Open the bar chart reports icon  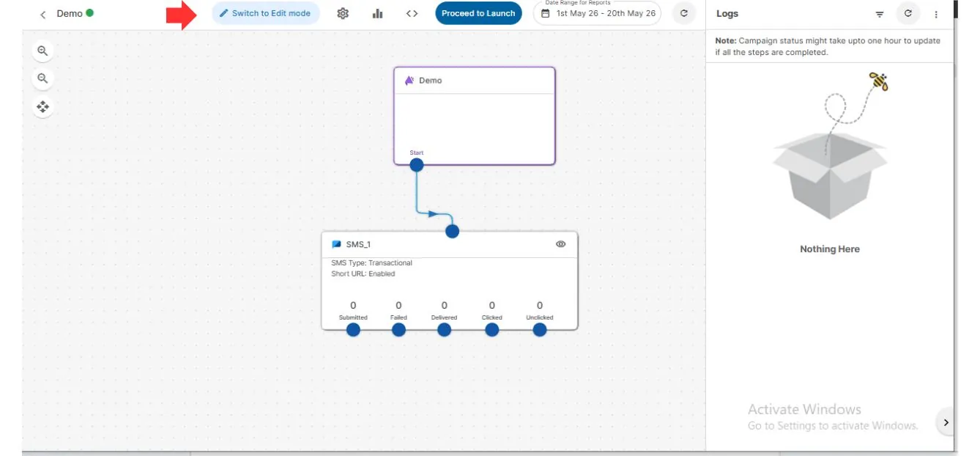pos(378,13)
